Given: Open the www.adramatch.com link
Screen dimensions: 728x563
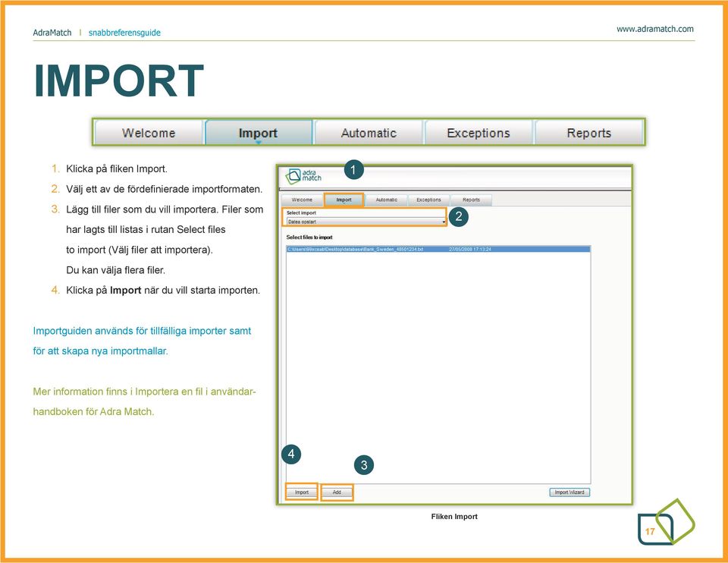Looking at the screenshot, I should point(654,29).
